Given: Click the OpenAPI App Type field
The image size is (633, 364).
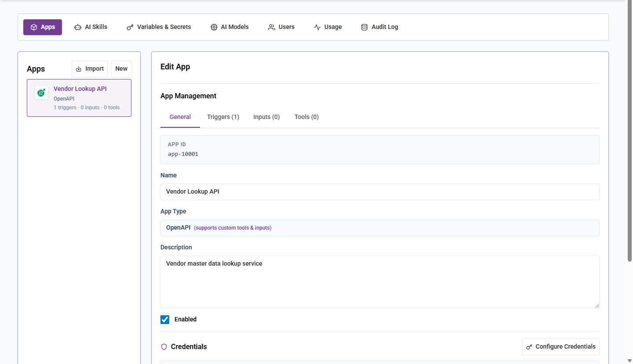Looking at the screenshot, I should (x=380, y=228).
